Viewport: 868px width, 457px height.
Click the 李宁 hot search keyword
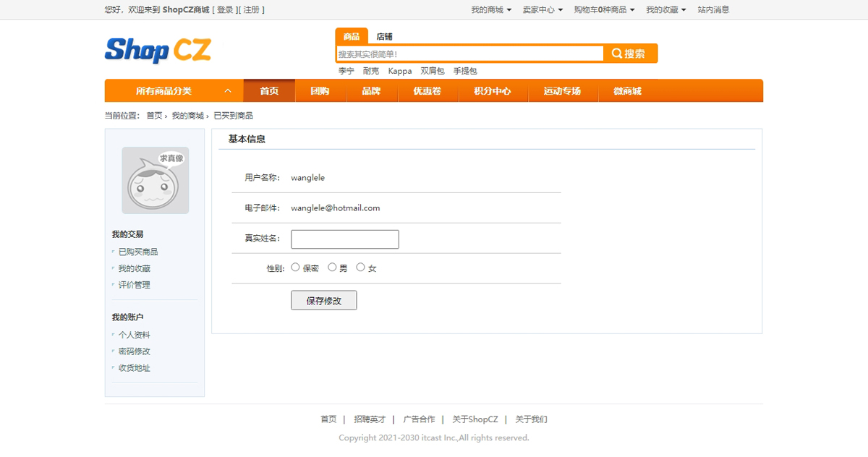coord(346,71)
